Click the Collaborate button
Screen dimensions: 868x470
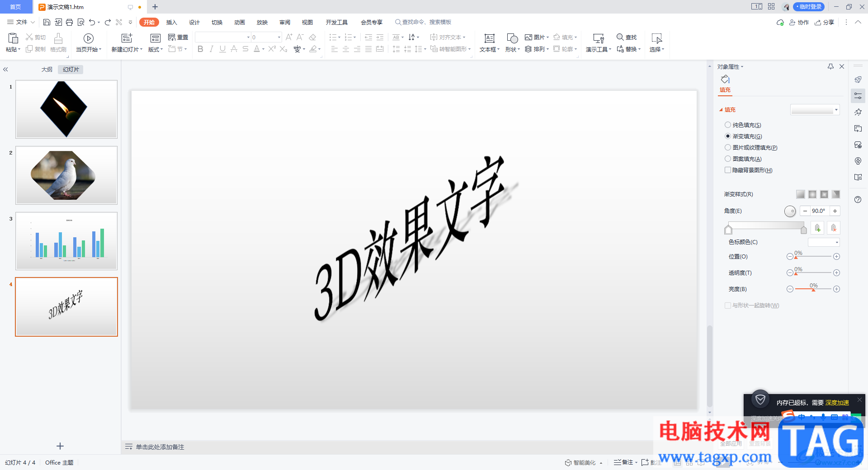799,22
